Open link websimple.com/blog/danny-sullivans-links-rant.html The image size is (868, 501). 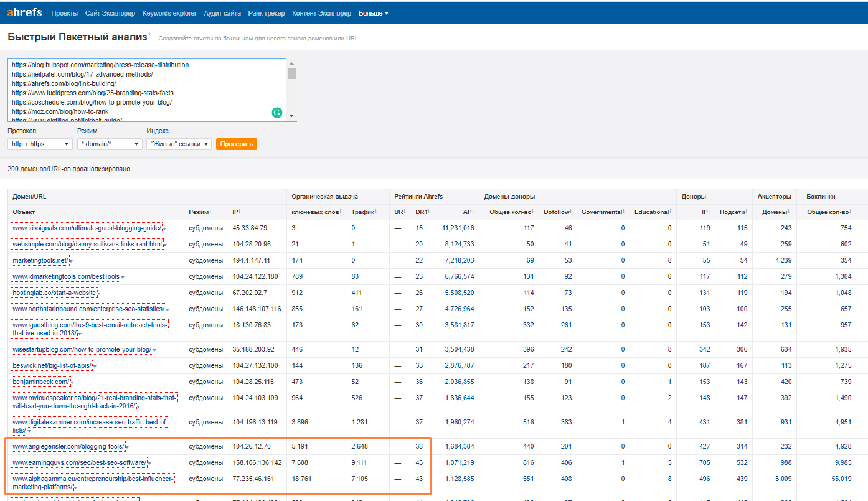click(x=87, y=244)
